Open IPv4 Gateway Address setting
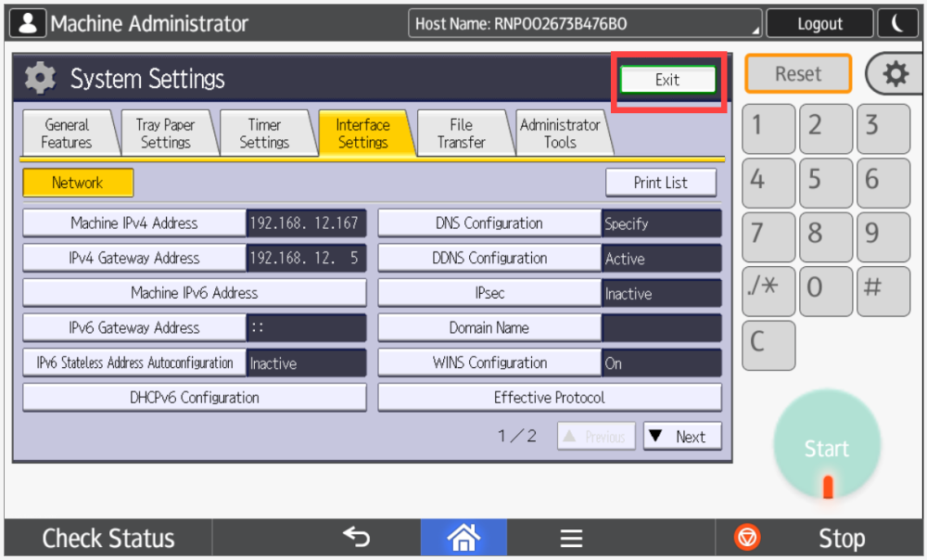This screenshot has width=927, height=560. (134, 258)
